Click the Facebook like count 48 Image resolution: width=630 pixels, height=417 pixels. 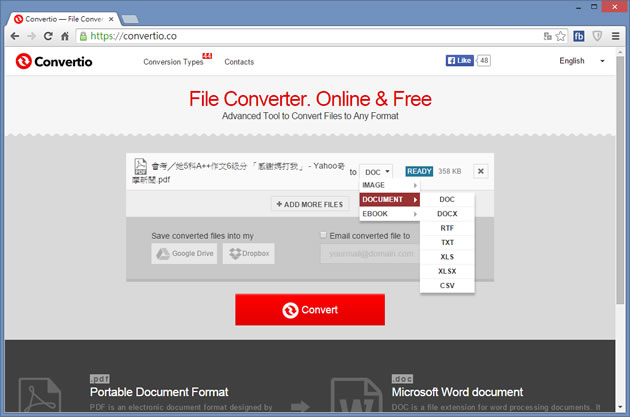click(x=484, y=61)
